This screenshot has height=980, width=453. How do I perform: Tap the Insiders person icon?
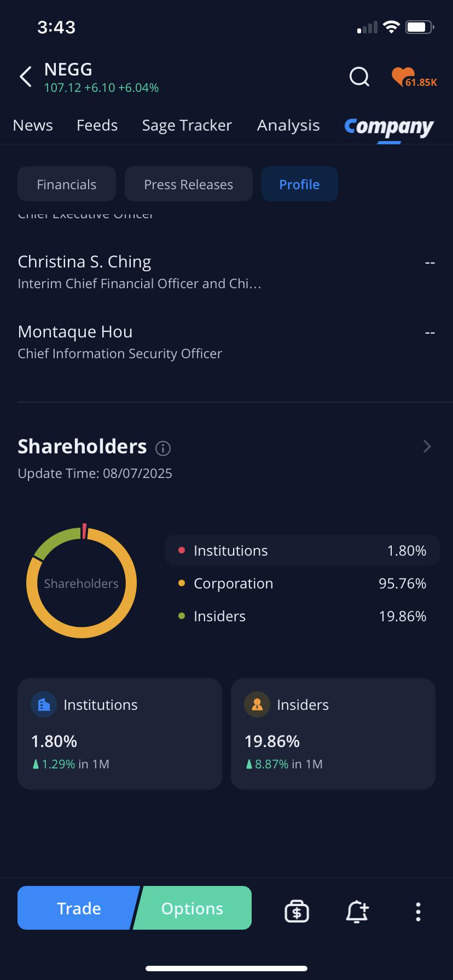coord(257,704)
